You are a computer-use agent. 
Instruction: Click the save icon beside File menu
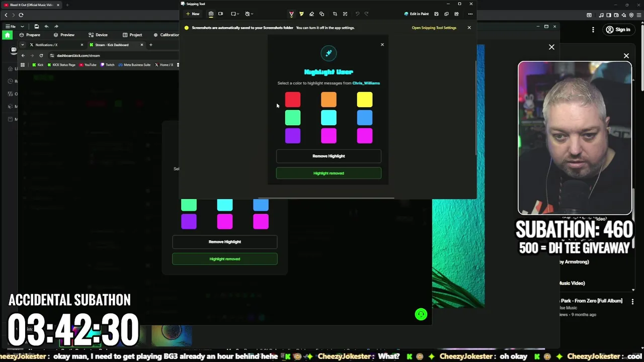coord(36,26)
